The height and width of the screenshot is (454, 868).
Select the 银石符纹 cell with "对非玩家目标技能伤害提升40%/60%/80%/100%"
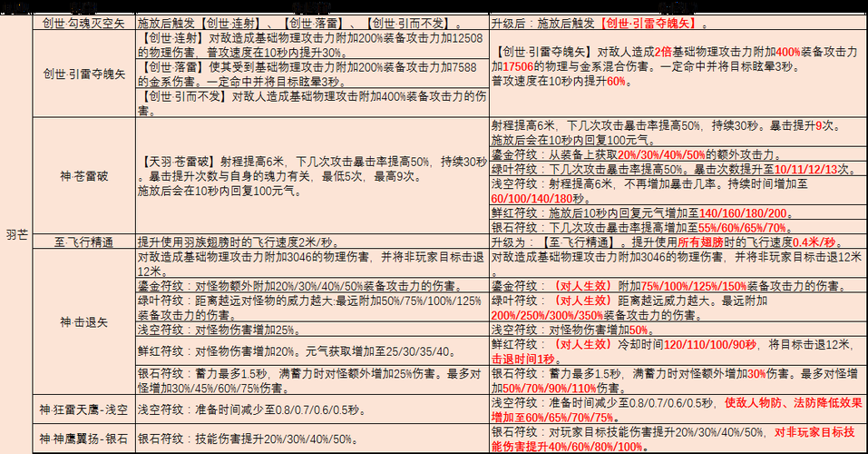click(x=678, y=439)
